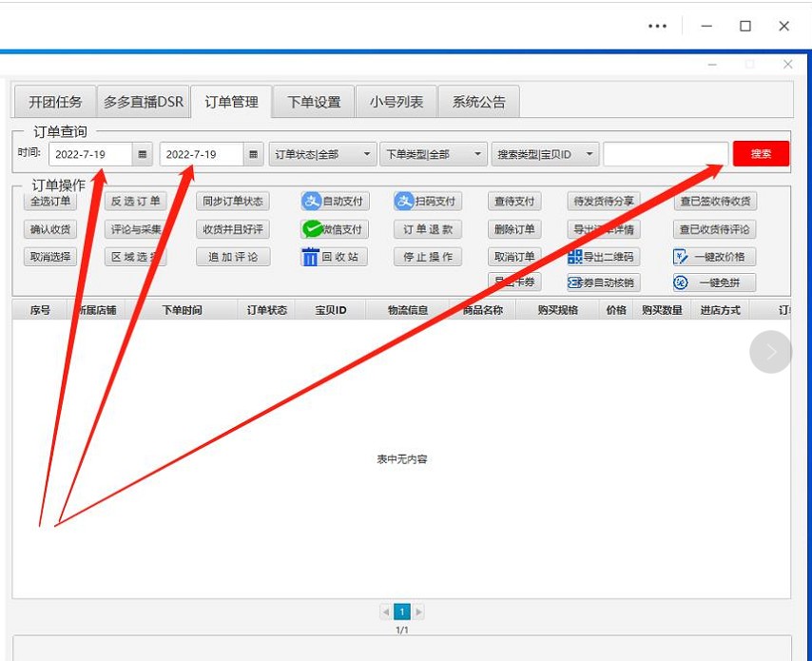Click the 查已签收待收货 button
Viewport: 812px width, 661px height.
[715, 201]
